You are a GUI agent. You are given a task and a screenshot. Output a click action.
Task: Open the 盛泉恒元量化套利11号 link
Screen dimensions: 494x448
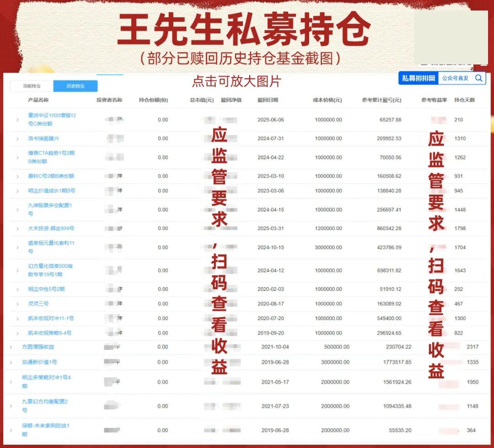click(51, 247)
